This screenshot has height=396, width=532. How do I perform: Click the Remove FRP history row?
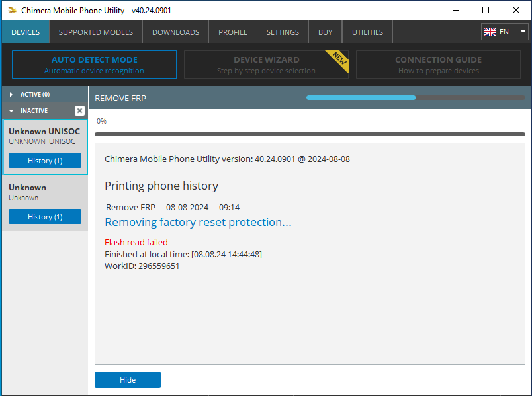(x=173, y=207)
